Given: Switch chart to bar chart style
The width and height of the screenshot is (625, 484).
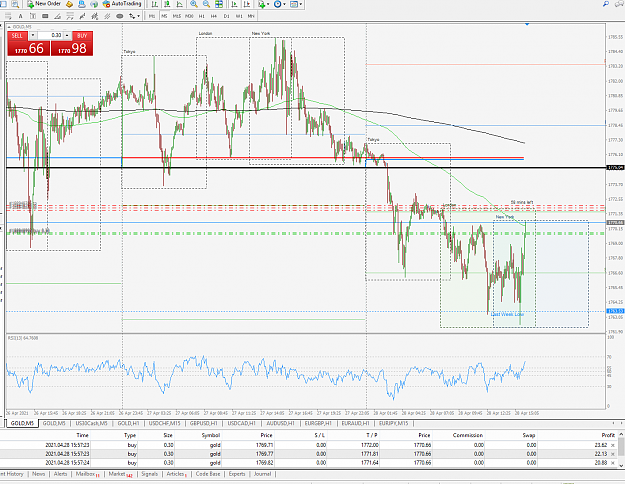Looking at the screenshot, I should (155, 4).
